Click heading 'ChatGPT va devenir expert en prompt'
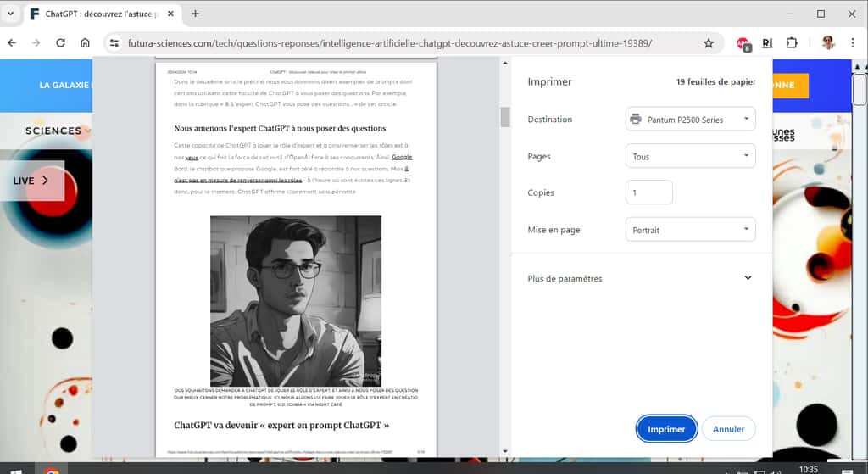Screen dimensions: 868x474 coord(281,426)
